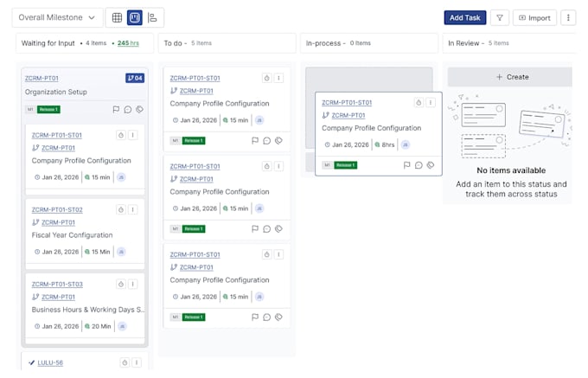
Task: Open kebab menu on ZCRM-PT01-ST02 card
Action: tap(133, 209)
